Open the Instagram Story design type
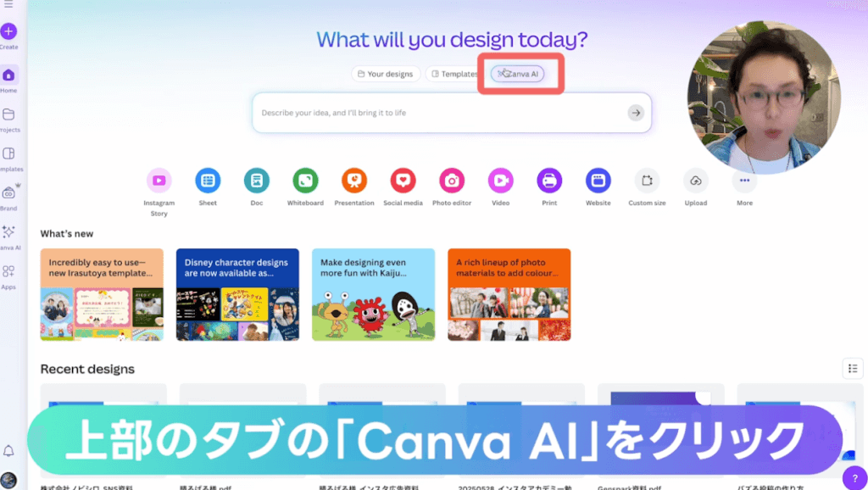The image size is (868, 490). click(159, 181)
